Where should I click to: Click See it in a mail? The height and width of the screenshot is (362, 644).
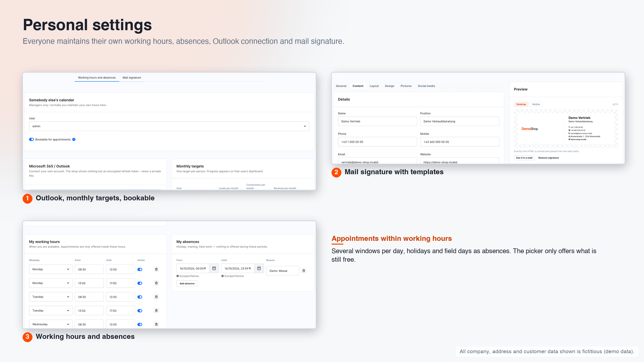point(524,158)
